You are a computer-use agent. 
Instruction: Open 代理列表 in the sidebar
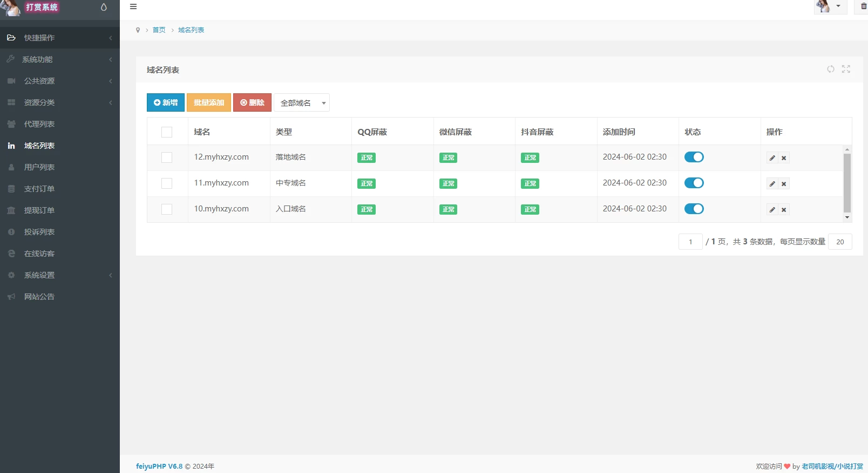pos(39,124)
